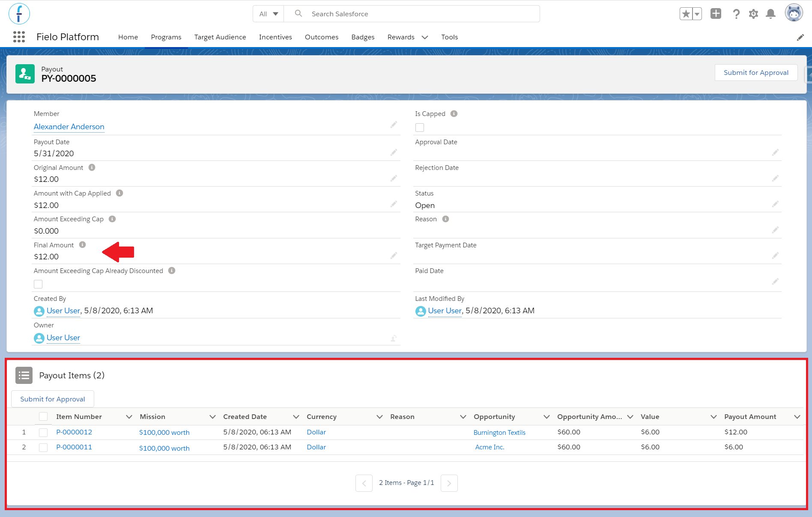Edit the Original Amount pencil icon
Screen dimensions: 812x517
click(x=394, y=178)
